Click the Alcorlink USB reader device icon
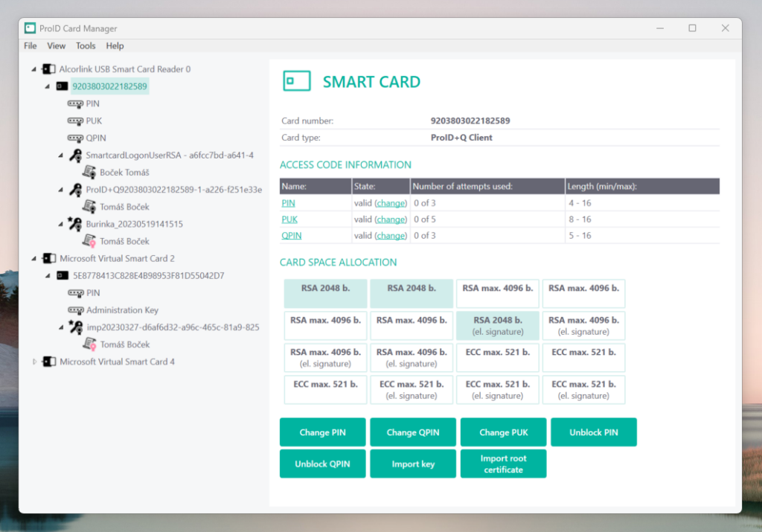 click(x=49, y=69)
